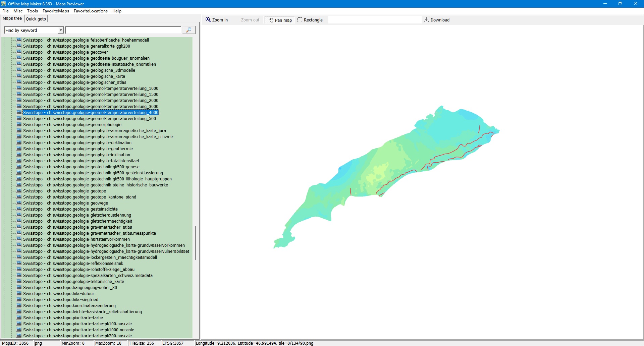Open the File menu
This screenshot has height=346, width=644.
pos(5,11)
